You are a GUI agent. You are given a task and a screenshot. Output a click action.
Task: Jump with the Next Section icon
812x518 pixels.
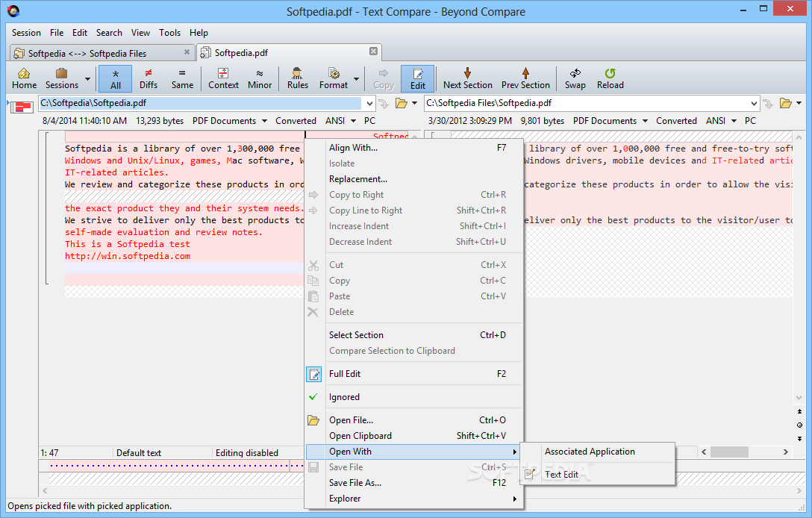pos(468,78)
